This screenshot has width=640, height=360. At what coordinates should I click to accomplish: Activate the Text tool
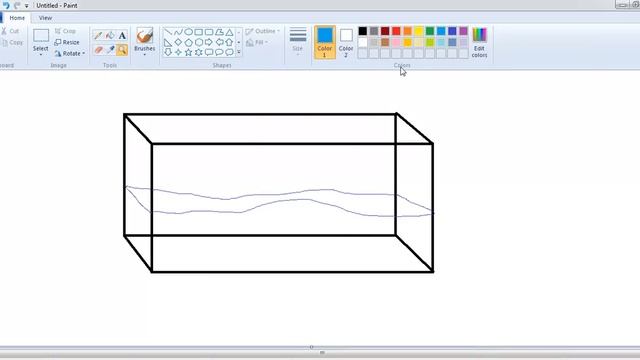122,36
